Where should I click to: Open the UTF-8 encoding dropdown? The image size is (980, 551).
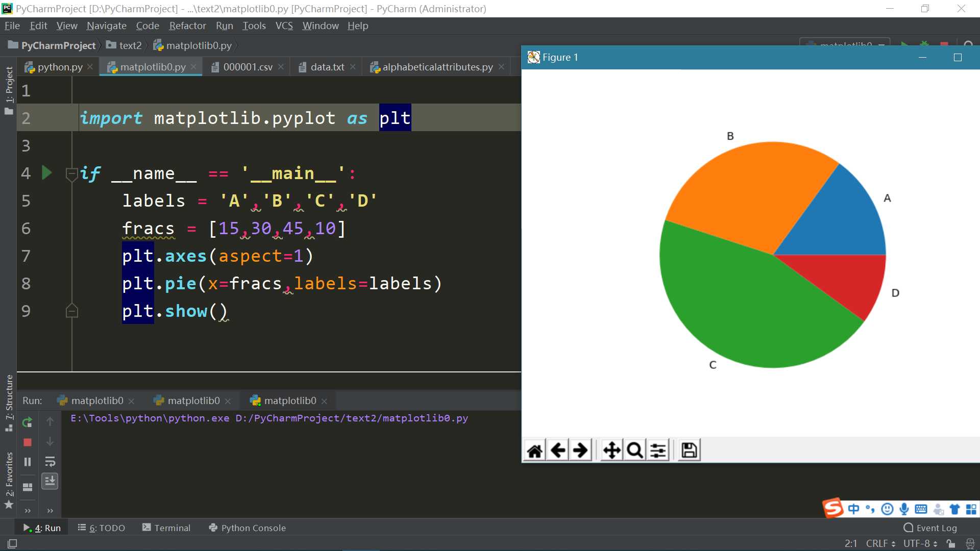tap(920, 544)
